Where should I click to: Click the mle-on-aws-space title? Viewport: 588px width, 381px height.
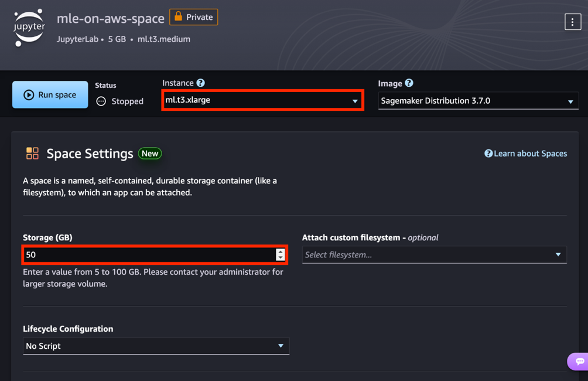point(111,18)
